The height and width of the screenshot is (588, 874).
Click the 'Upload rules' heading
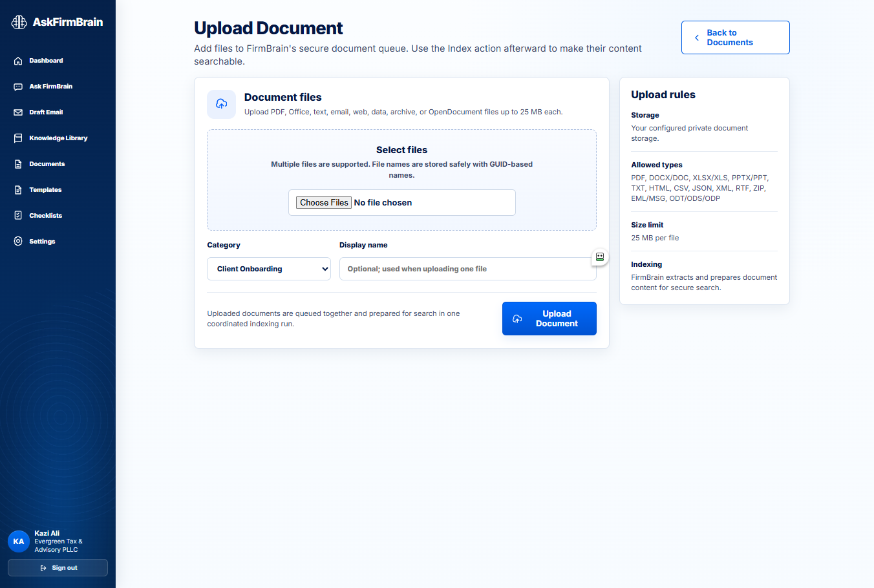point(663,94)
